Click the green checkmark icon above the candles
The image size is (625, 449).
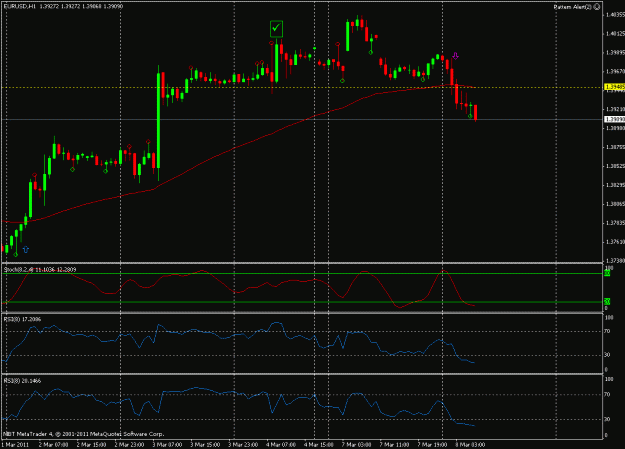coord(276,29)
